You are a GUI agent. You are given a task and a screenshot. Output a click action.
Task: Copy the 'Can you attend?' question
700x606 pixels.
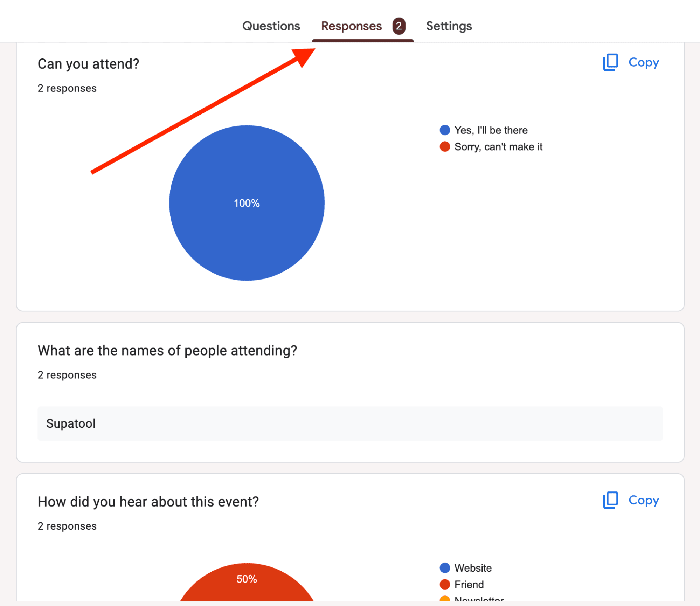point(629,62)
